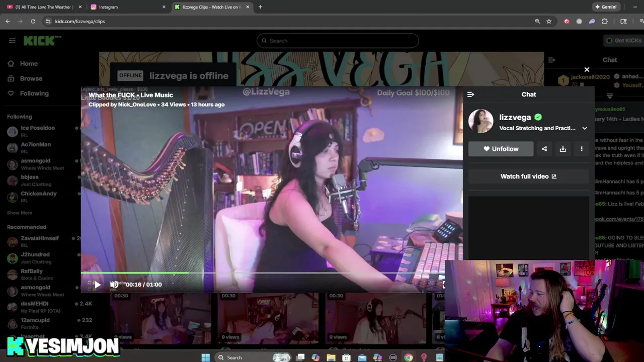The height and width of the screenshot is (362, 644).
Task: Switch to All Time Low YouTube tab
Action: [43, 7]
